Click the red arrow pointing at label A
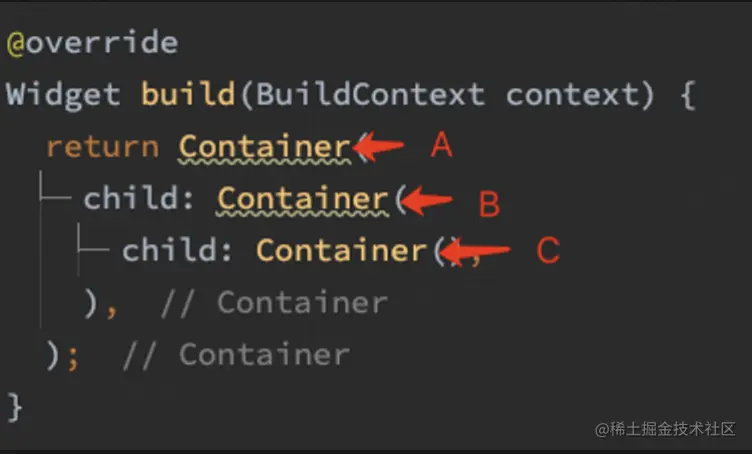The image size is (752, 454). coord(380,147)
